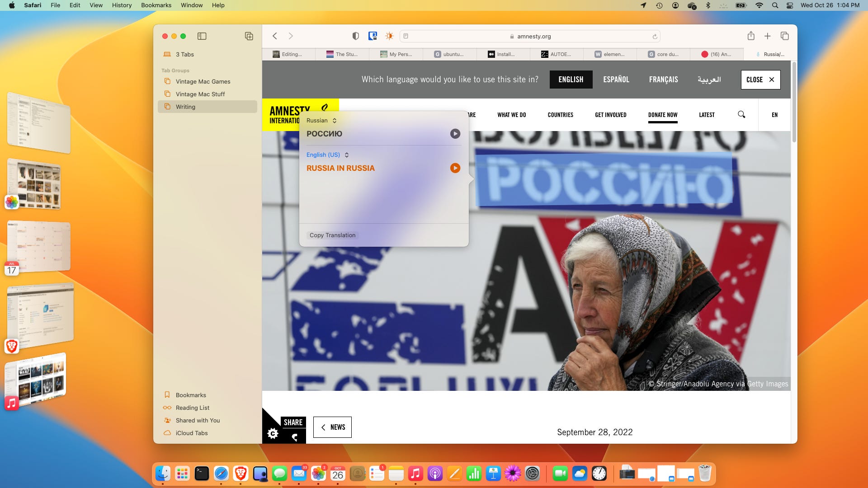Choose ESPAÑOL as the site language
Viewport: 868px width, 488px height.
pyautogui.click(x=616, y=80)
